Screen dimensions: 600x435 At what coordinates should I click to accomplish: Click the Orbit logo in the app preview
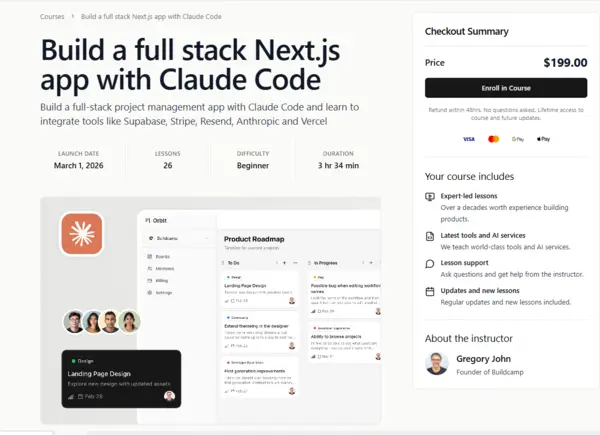click(x=147, y=219)
